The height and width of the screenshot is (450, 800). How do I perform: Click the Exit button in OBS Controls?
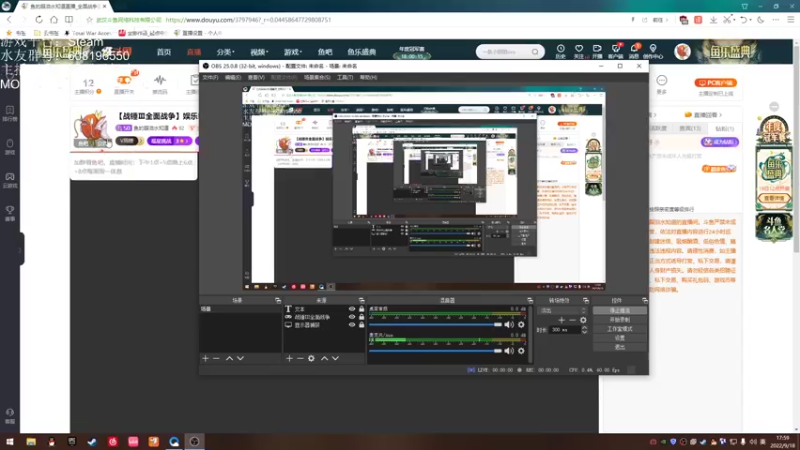[619, 347]
